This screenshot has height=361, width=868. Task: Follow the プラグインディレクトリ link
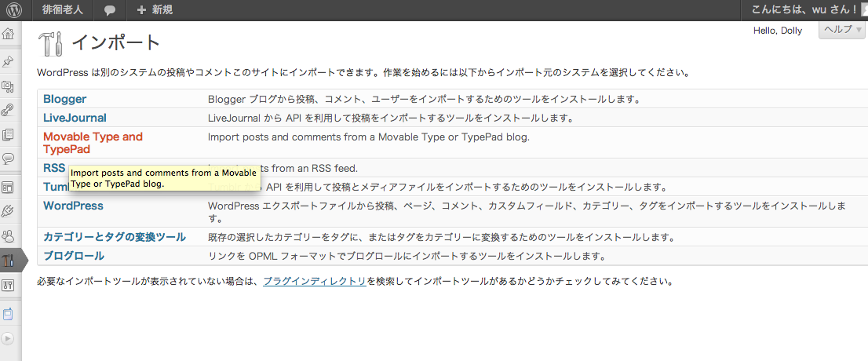315,281
